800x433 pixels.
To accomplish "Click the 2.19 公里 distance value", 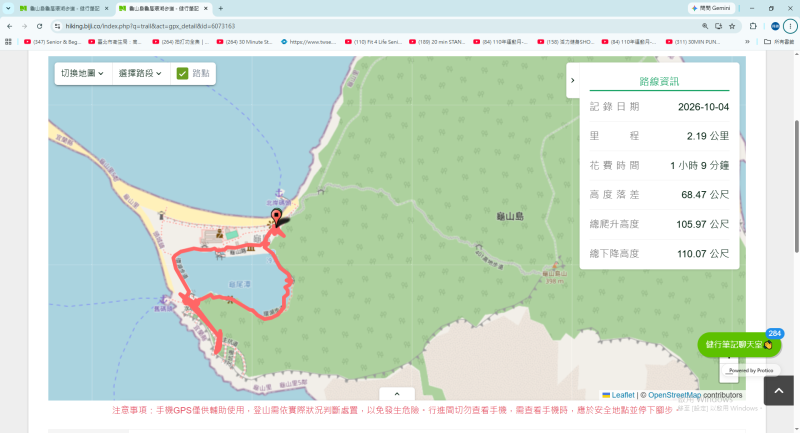I will pos(708,136).
